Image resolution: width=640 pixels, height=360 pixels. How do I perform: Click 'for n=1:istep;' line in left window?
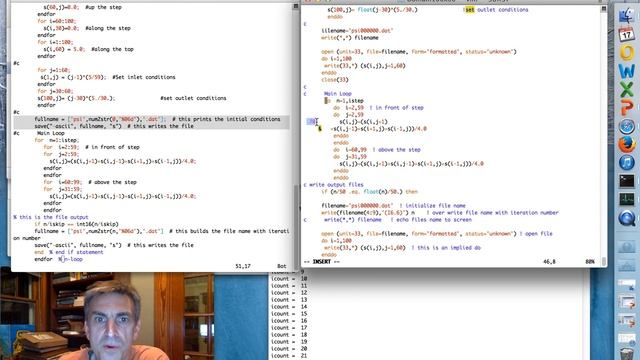(57, 140)
